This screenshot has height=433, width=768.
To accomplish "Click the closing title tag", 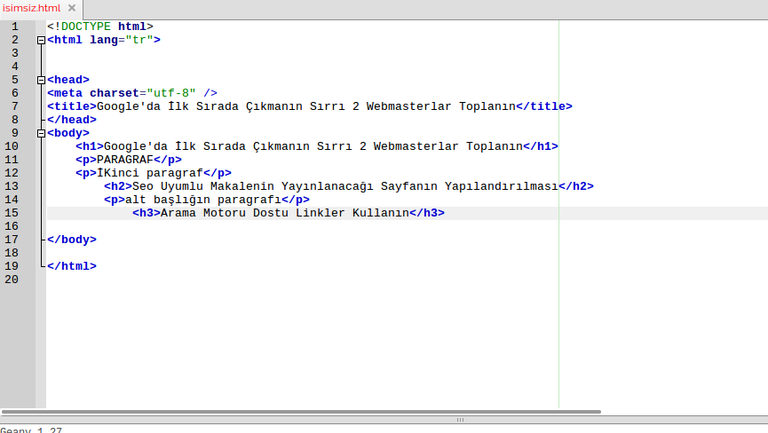I will click(544, 106).
